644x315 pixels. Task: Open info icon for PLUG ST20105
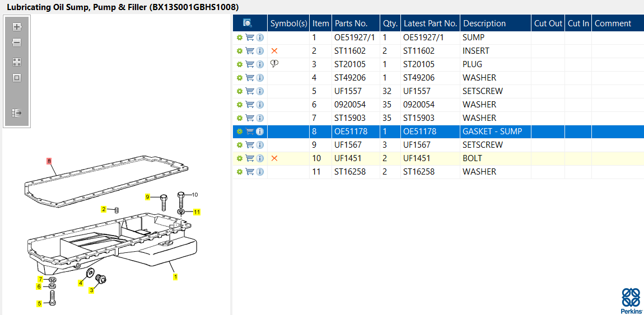pos(260,64)
